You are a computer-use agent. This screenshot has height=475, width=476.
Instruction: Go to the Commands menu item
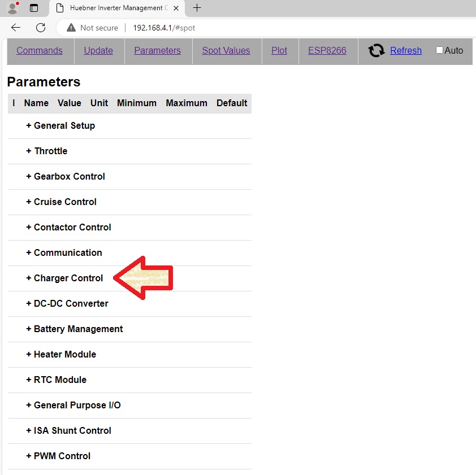(x=40, y=50)
